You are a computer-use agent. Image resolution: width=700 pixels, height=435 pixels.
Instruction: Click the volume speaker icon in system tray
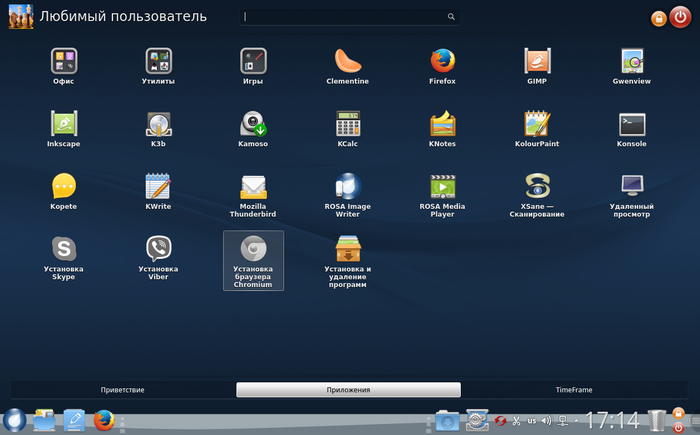(x=546, y=420)
